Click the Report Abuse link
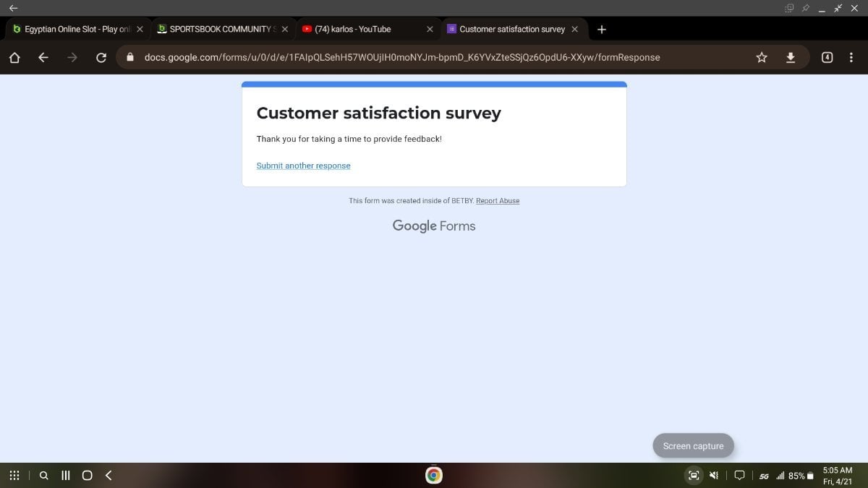 (x=498, y=201)
